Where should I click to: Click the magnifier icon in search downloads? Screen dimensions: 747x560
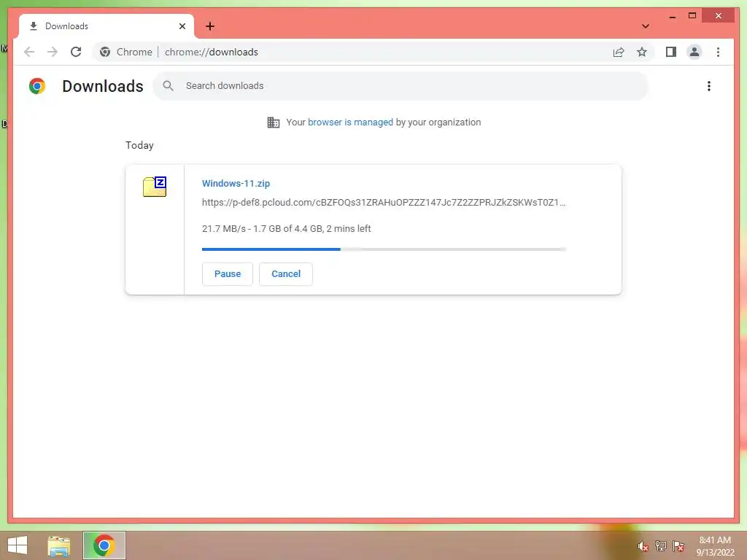tap(169, 86)
